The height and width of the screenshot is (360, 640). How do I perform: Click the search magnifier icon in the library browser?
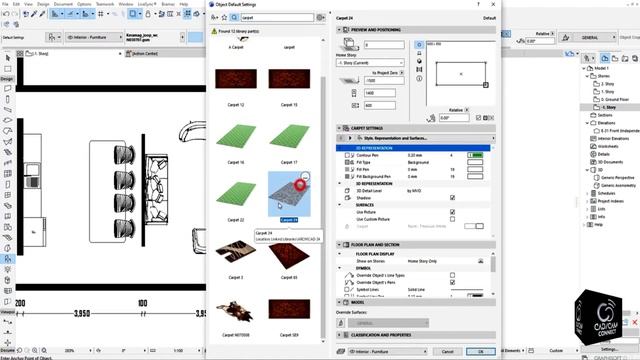(234, 18)
